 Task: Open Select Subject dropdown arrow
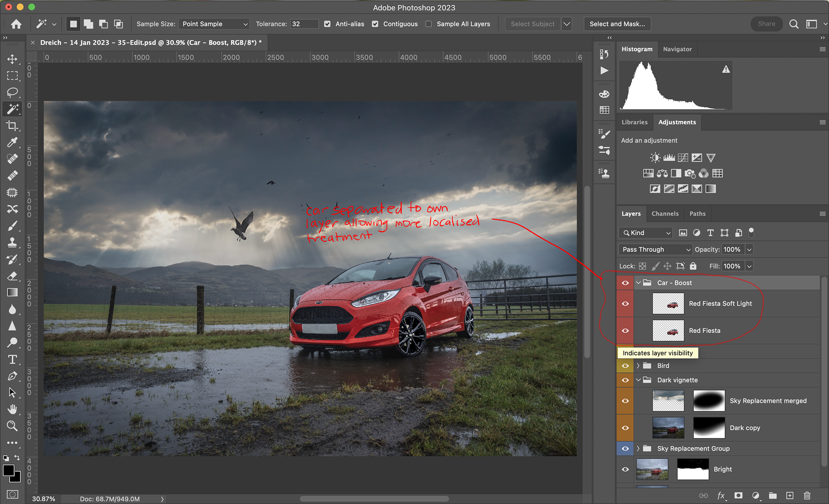tap(566, 24)
